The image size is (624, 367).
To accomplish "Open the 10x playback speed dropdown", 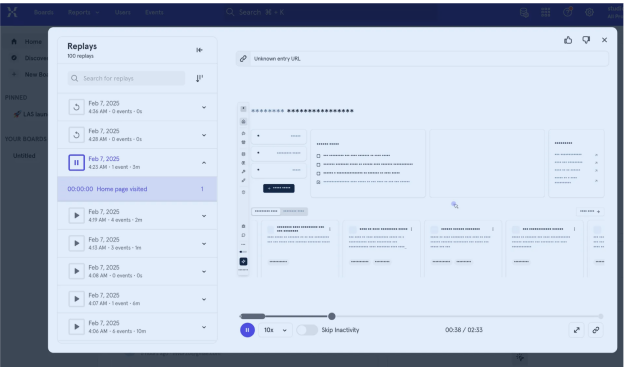I will point(275,330).
